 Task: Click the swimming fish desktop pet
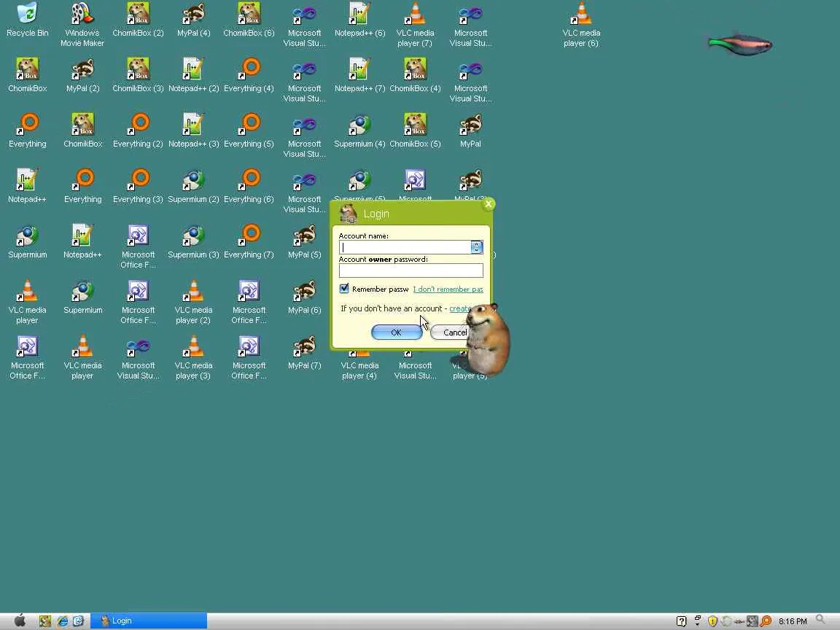740,44
